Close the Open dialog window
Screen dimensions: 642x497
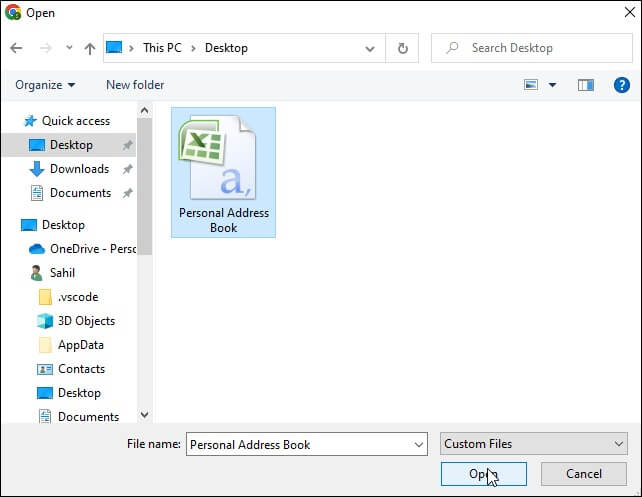[629, 12]
